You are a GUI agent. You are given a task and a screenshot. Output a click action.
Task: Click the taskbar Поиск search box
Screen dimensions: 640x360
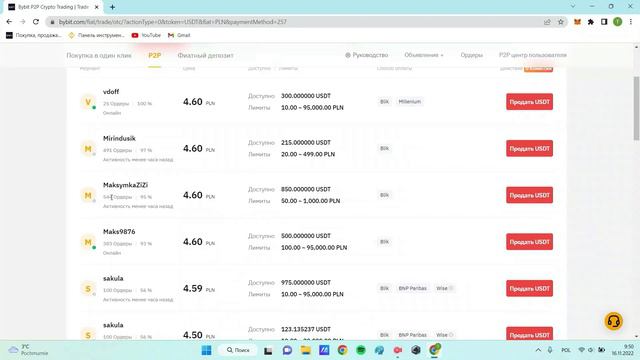point(238,350)
